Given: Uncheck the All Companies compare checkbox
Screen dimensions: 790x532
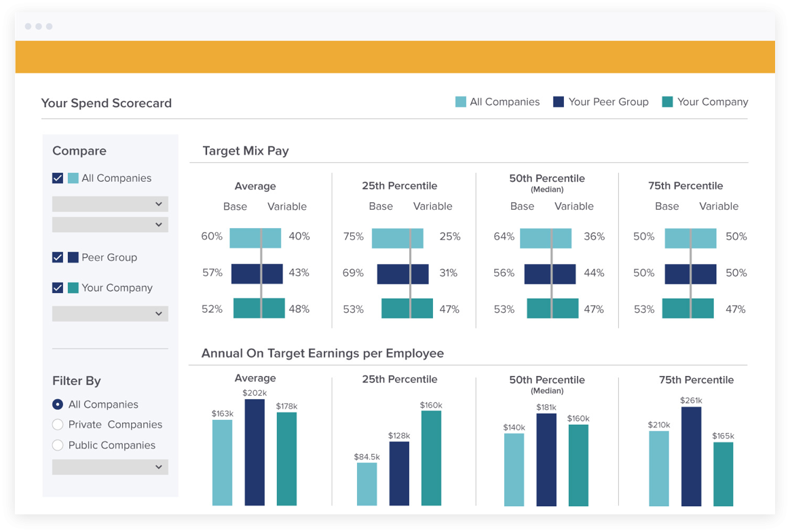Looking at the screenshot, I should click(x=58, y=178).
